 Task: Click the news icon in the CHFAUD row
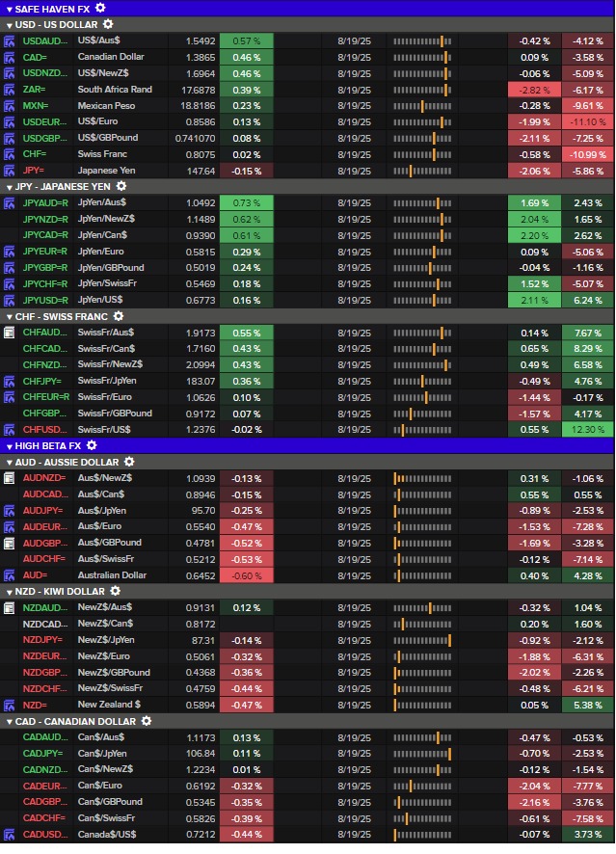tap(9, 333)
